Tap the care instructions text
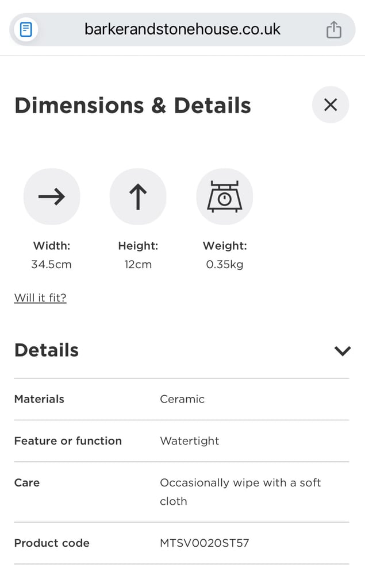This screenshot has width=365, height=588. click(x=240, y=492)
